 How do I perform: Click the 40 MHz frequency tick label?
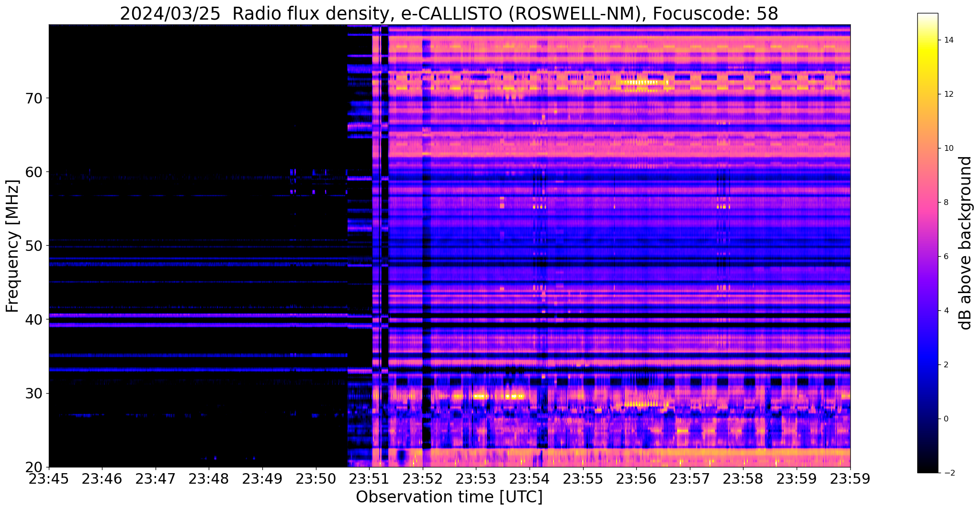tap(34, 319)
